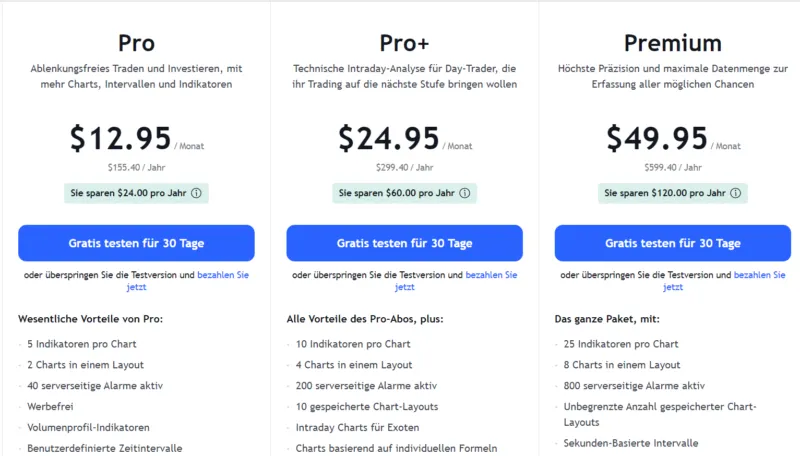Click 'bezahlen Sie jetzt' link under Pro+

click(490, 274)
